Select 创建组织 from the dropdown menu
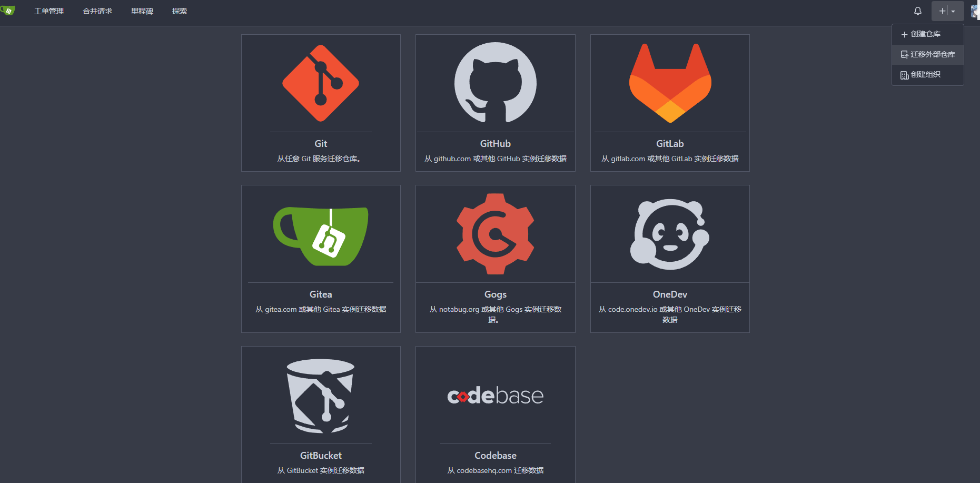 point(925,75)
